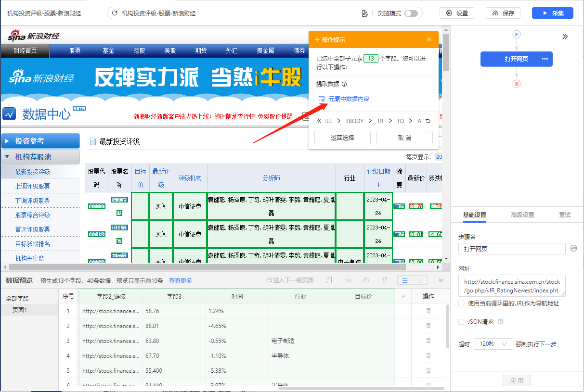Add a new field with plus column
Image resolution: width=584 pixels, height=392 pixels.
tap(403, 296)
